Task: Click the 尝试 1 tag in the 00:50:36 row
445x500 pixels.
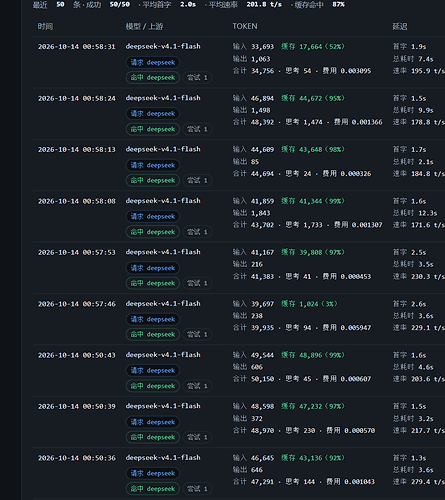Action: pos(197,489)
